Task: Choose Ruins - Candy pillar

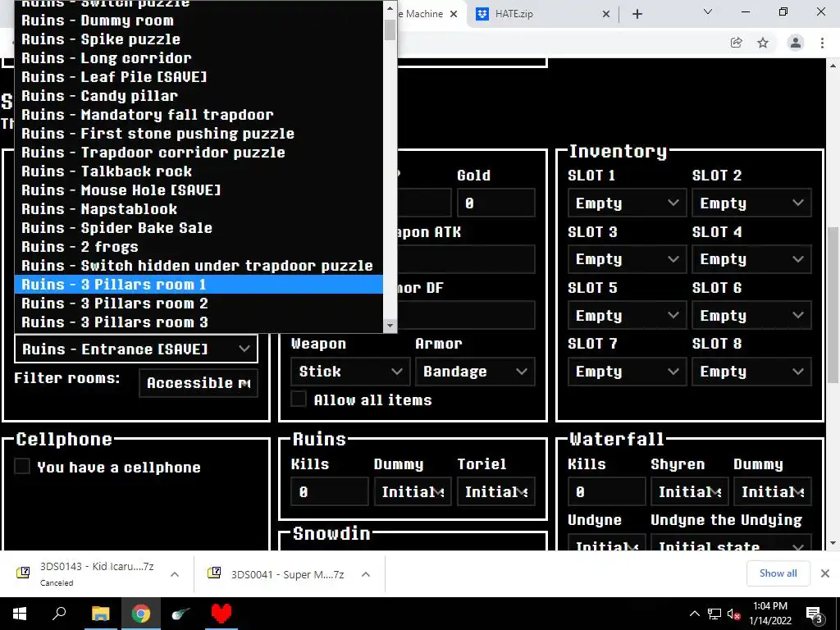Action: point(199,96)
